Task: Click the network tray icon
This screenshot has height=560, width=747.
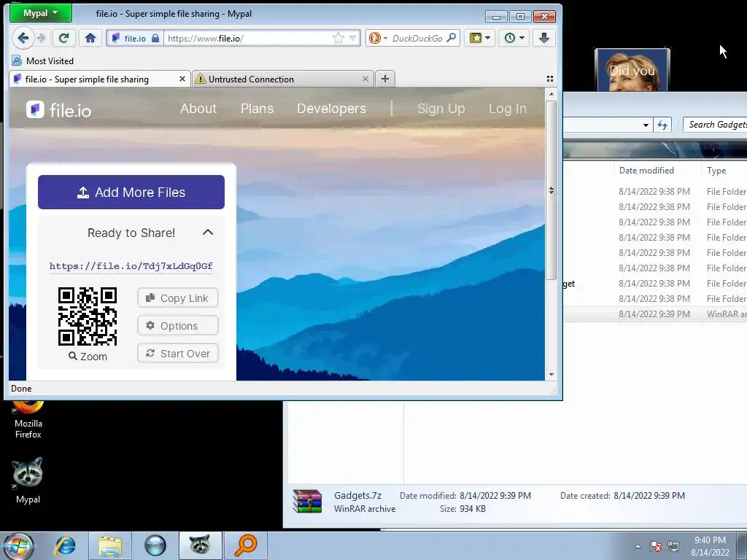Action: point(673,546)
